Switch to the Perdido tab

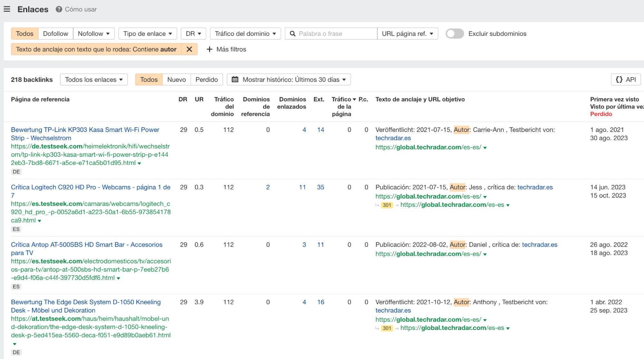pos(207,80)
